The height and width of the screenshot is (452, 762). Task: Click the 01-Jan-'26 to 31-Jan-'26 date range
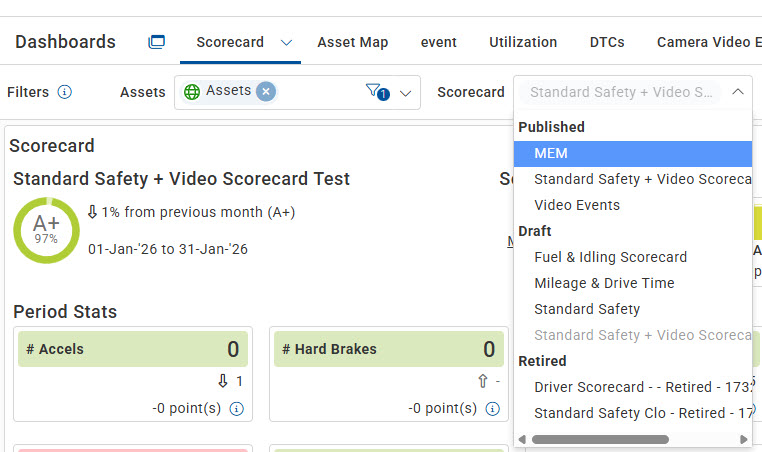(168, 249)
